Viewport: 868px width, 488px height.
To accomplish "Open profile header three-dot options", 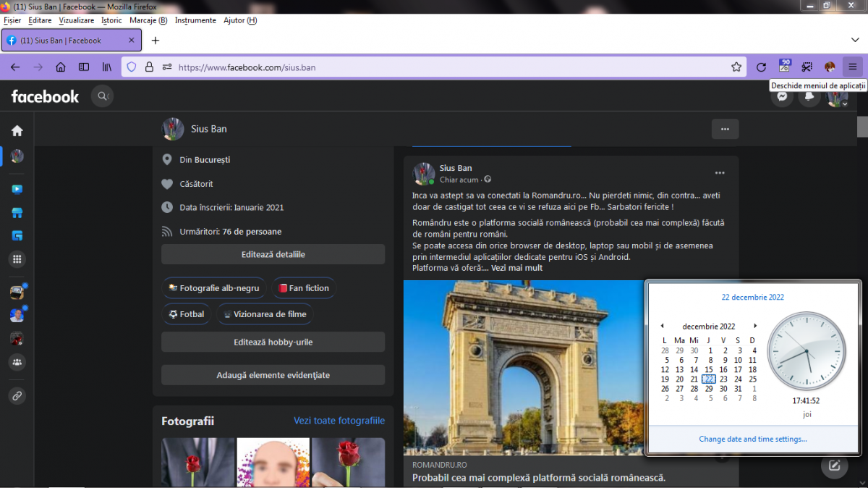I will tap(725, 129).
